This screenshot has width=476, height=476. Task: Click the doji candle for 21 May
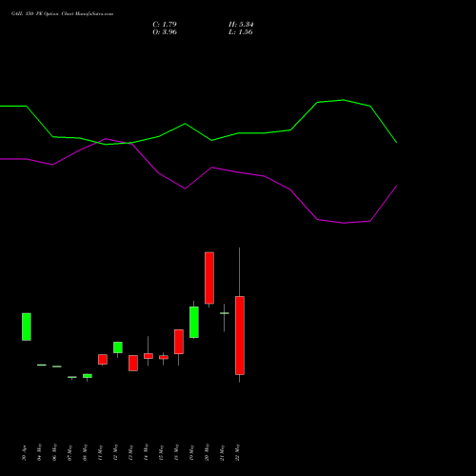coord(225,313)
